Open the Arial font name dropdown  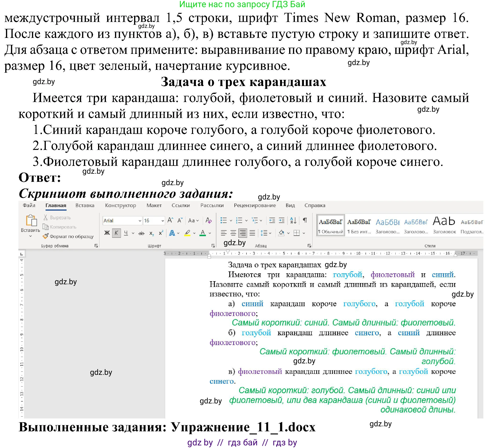point(140,221)
